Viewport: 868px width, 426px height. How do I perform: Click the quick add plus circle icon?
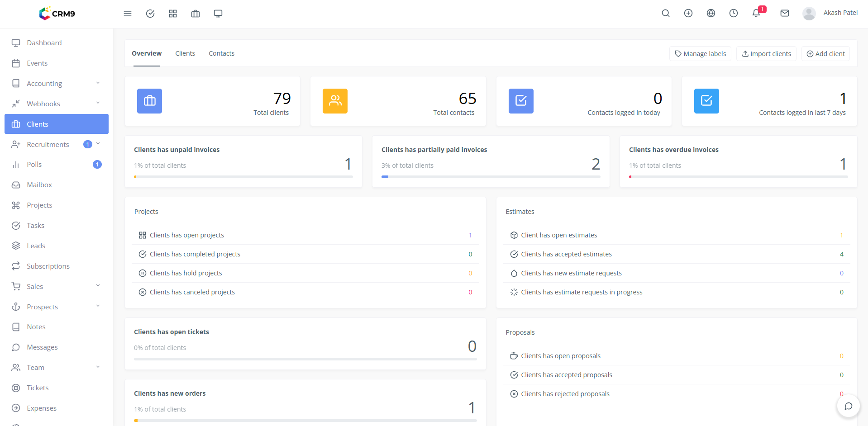pos(688,14)
